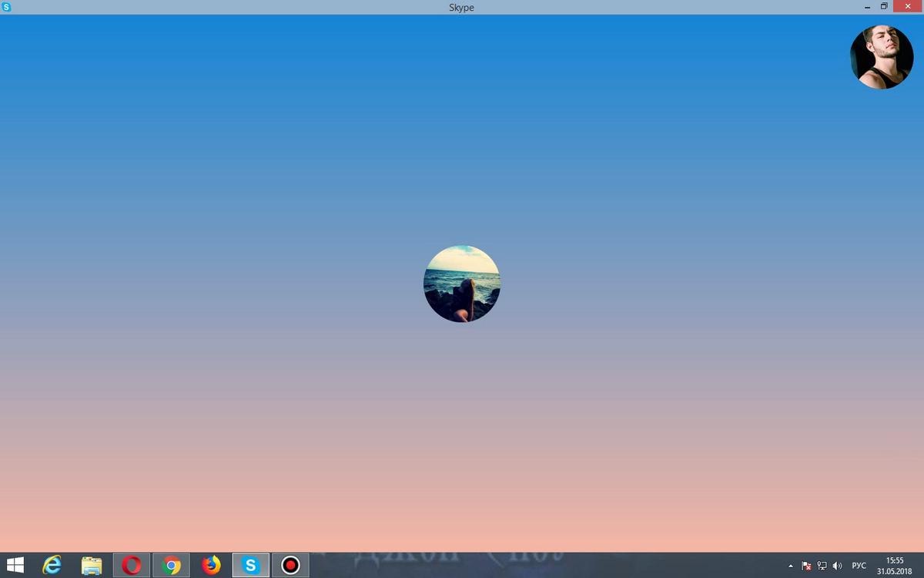
Task: Open the Windows Start menu
Action: point(15,565)
